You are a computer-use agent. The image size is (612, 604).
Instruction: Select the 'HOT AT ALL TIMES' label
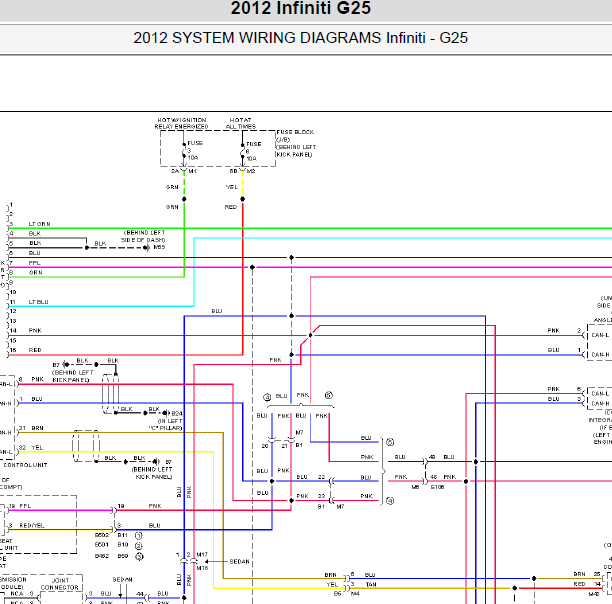coord(241,123)
